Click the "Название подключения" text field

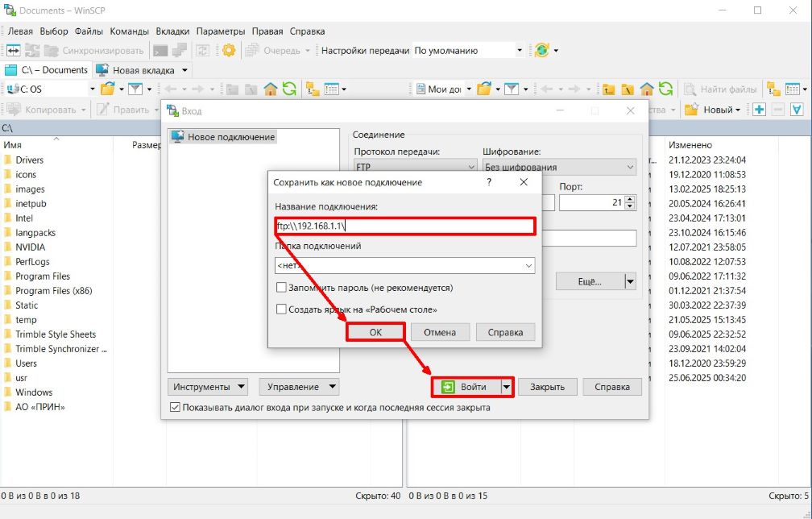click(404, 226)
